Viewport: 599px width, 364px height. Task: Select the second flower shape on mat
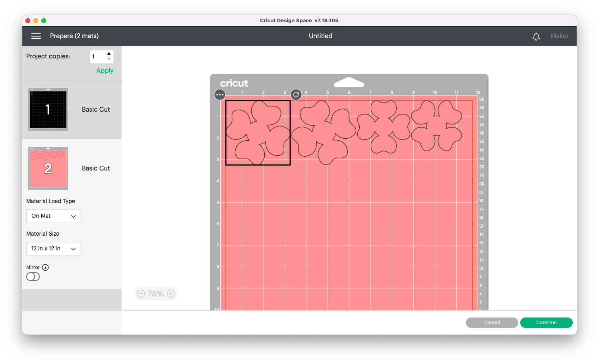point(324,133)
